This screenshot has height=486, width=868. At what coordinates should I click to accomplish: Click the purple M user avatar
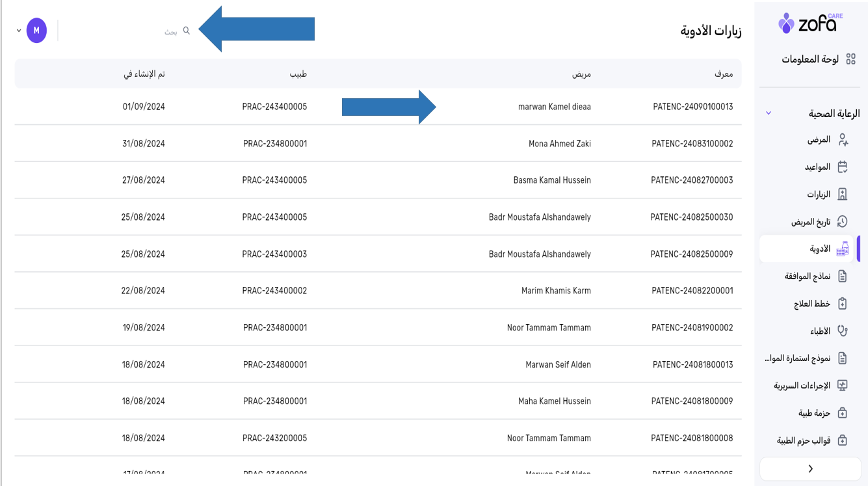point(36,31)
